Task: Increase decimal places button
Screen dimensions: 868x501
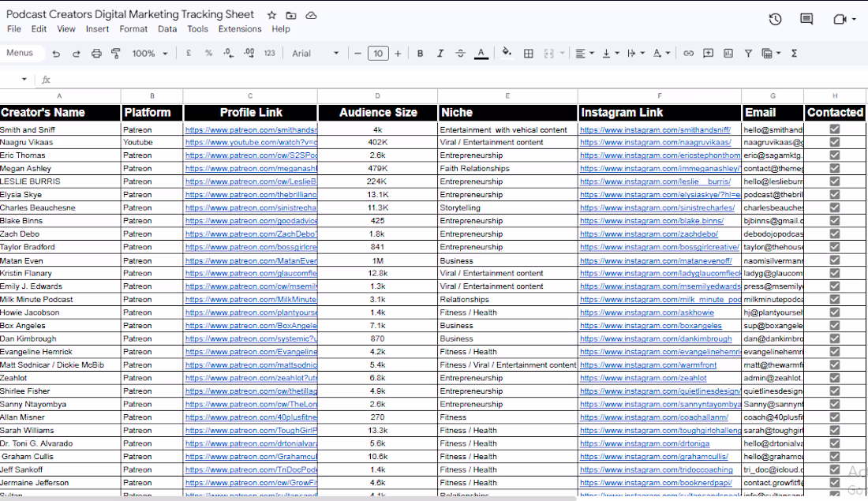Action: click(x=249, y=53)
